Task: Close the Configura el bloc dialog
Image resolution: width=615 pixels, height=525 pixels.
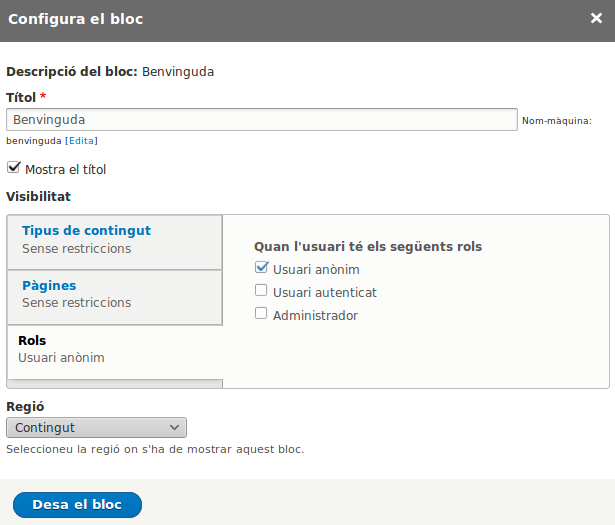Action: click(596, 18)
